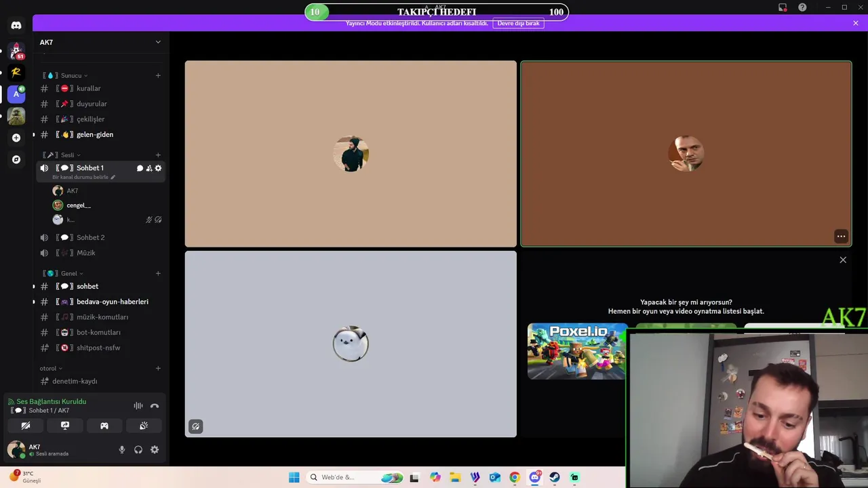The height and width of the screenshot is (488, 868).
Task: Open Steam from taskbar
Action: [x=555, y=477]
